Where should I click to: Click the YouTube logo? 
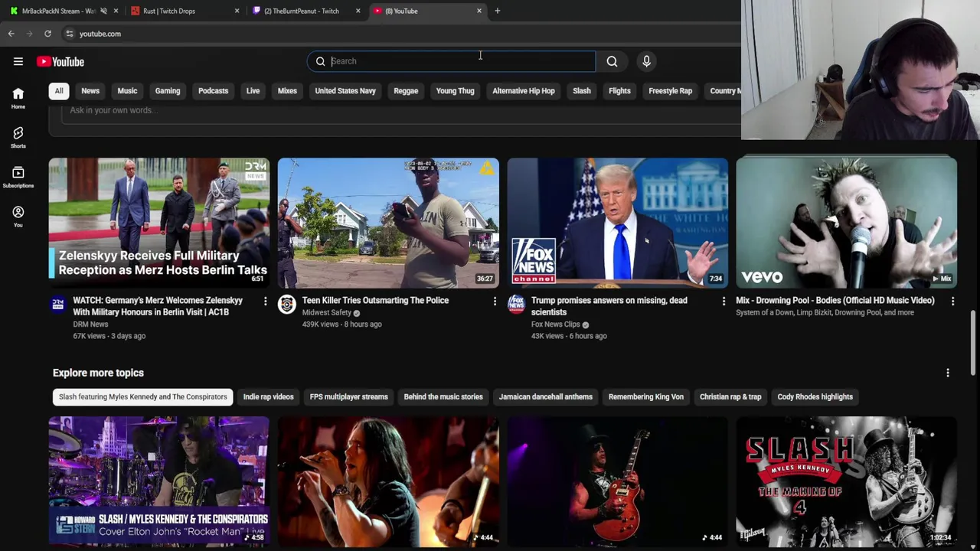60,61
